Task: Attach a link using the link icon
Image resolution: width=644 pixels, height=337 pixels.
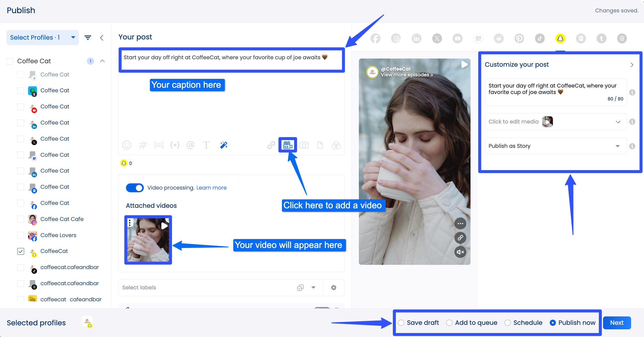Action: (271, 145)
